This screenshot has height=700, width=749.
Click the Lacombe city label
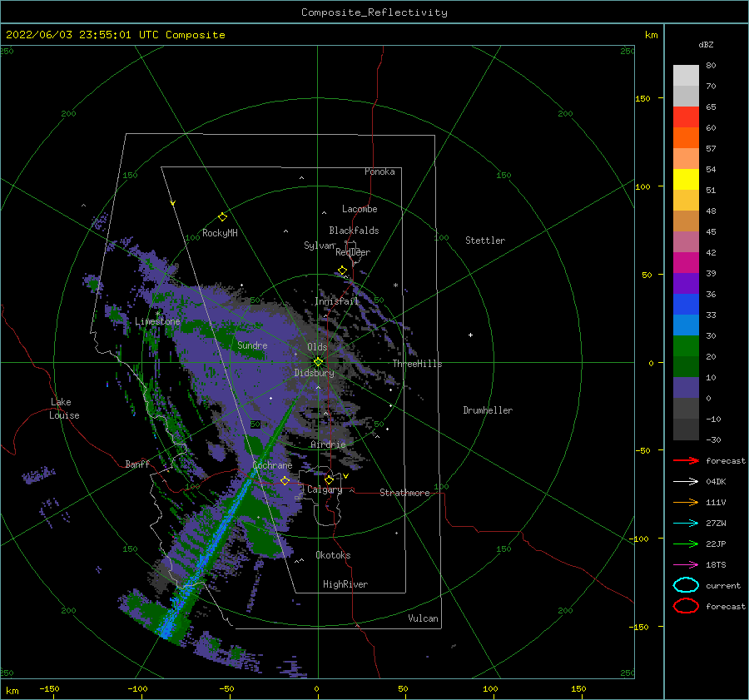click(360, 209)
